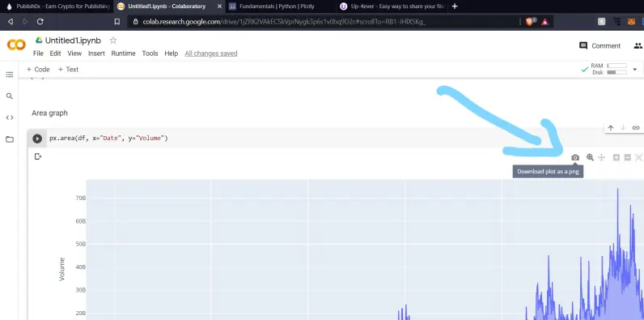The height and width of the screenshot is (320, 644).
Task: Open the Edit menu
Action: (56, 53)
